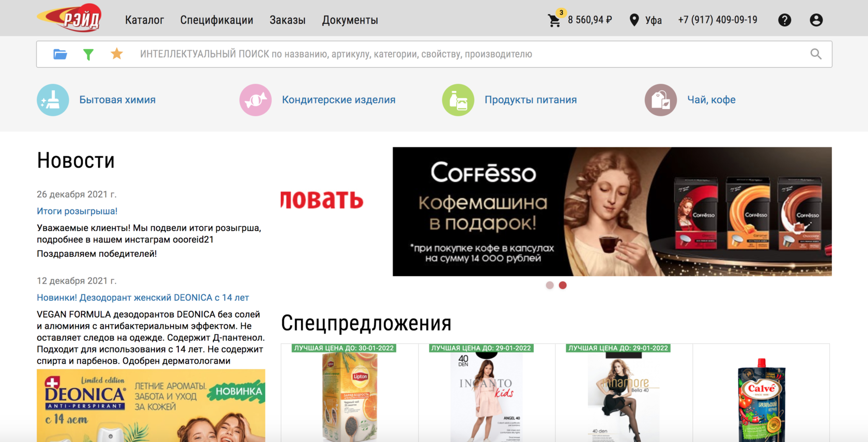Click the search magnifier icon
The width and height of the screenshot is (868, 442).
point(816,54)
